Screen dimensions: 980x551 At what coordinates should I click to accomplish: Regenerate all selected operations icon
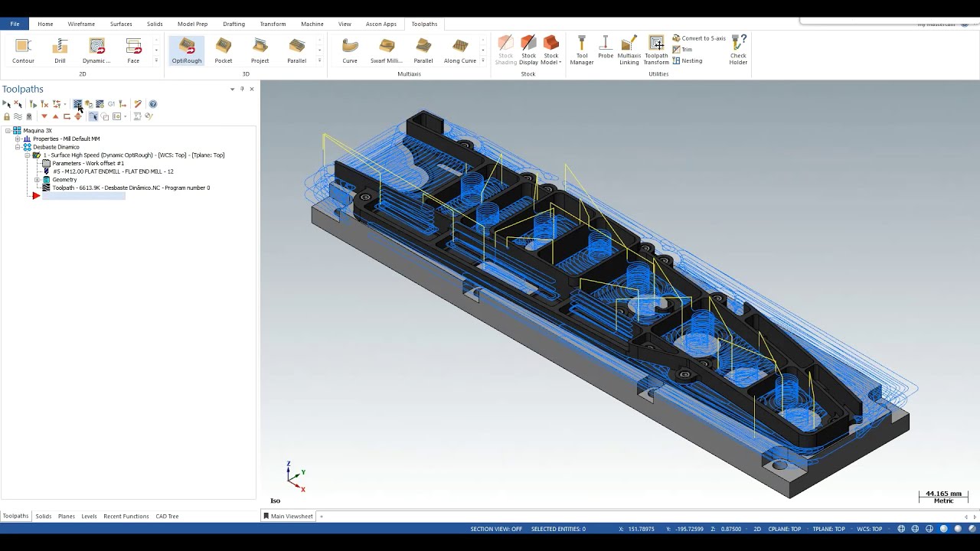(x=33, y=104)
